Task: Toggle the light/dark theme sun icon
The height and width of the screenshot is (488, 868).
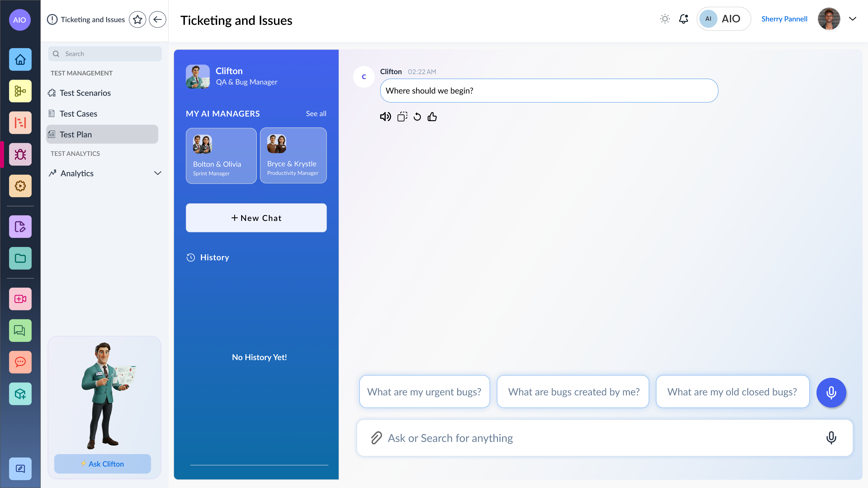Action: pyautogui.click(x=665, y=19)
